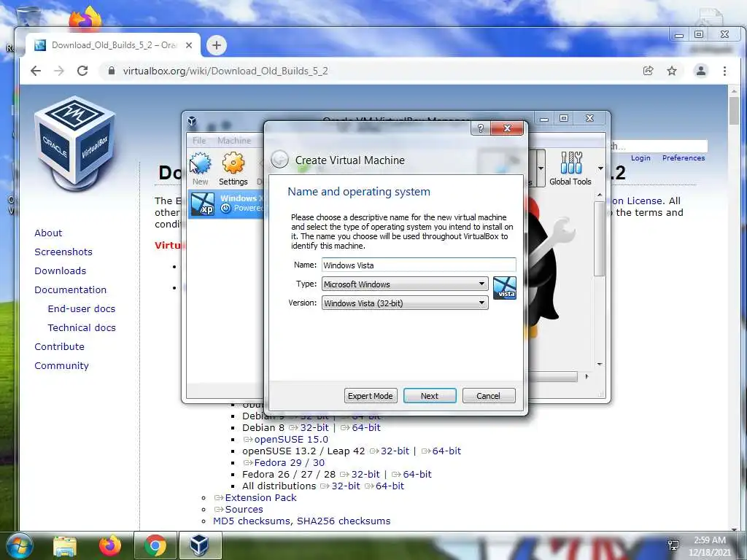The width and height of the screenshot is (747, 560).
Task: Open a new Chrome tab with plus button
Action: pyautogui.click(x=216, y=45)
